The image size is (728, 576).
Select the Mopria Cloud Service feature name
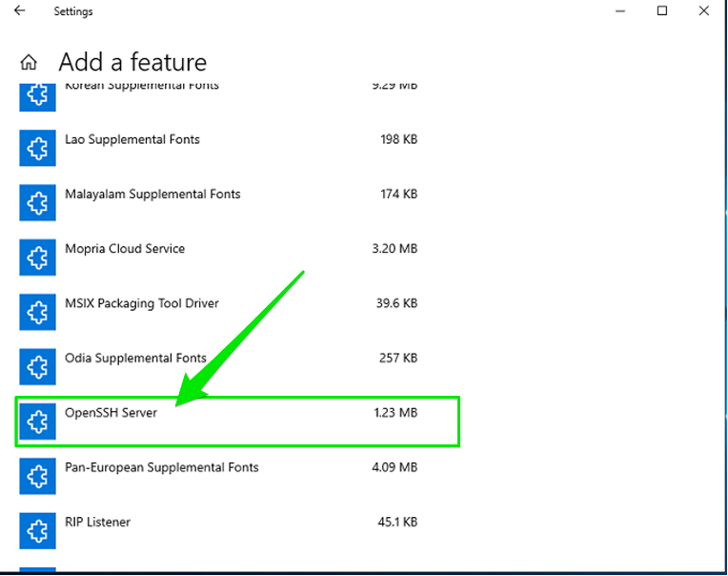pyautogui.click(x=125, y=249)
